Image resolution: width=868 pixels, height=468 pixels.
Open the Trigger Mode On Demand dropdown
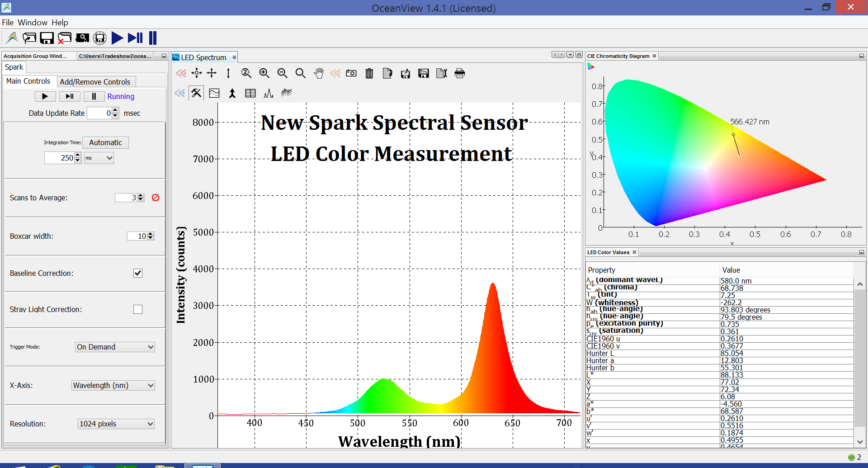pos(115,347)
